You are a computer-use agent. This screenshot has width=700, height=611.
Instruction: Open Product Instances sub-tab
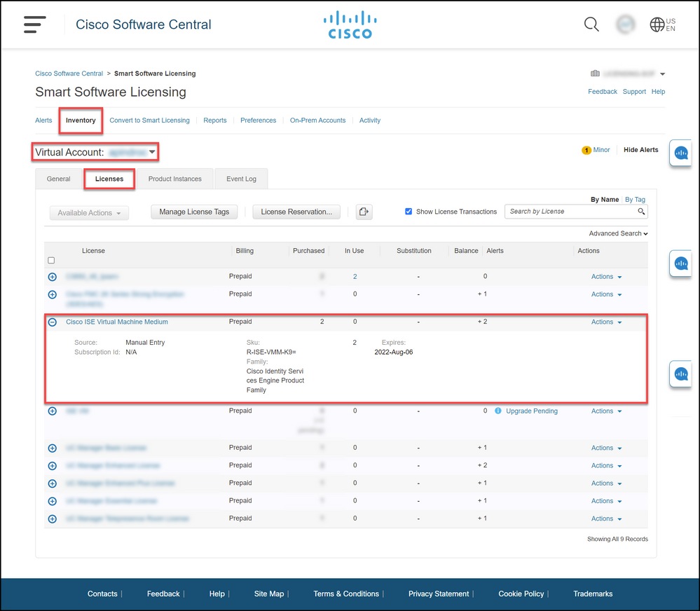[x=175, y=179]
